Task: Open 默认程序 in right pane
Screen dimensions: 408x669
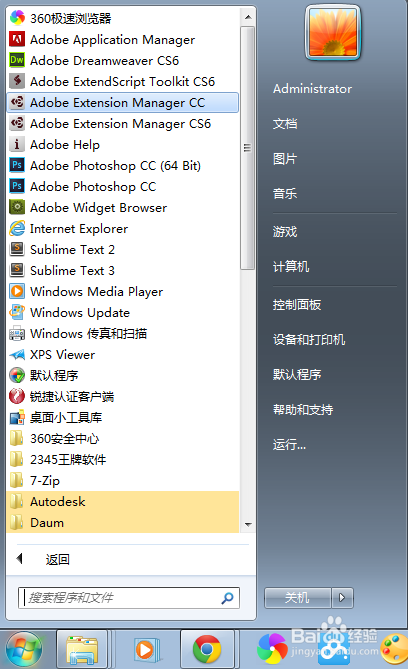Action: point(297,375)
